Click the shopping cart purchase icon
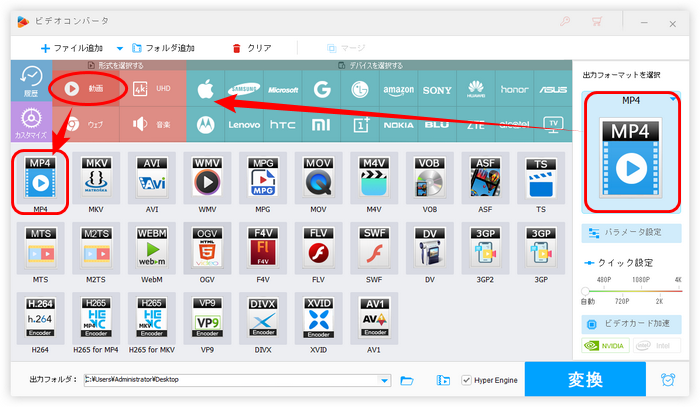 pos(597,21)
